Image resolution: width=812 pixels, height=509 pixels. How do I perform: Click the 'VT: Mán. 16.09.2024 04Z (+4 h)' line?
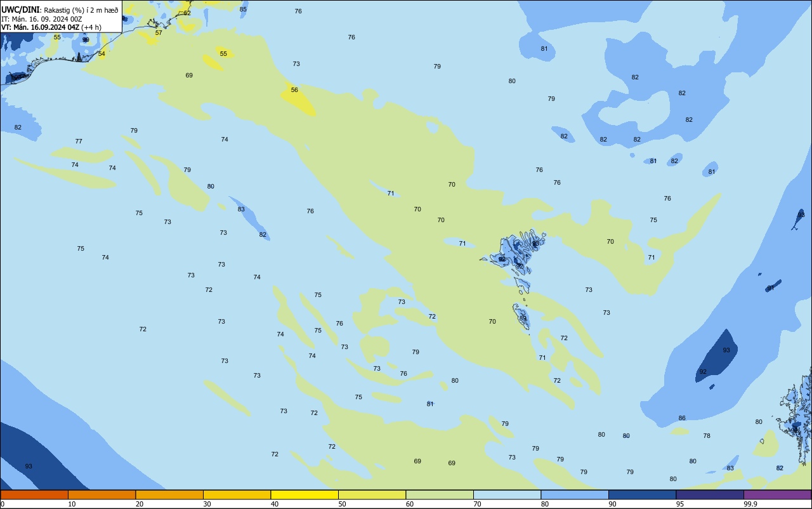coord(51,27)
